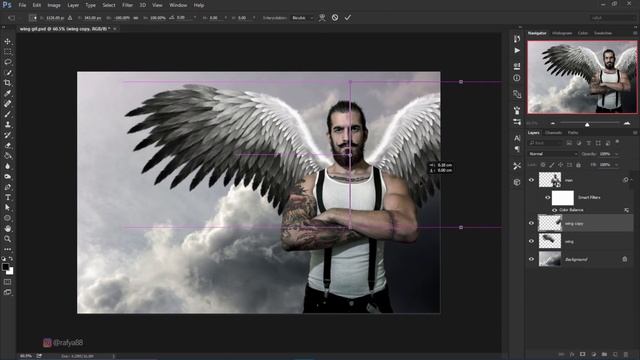
Task: Open the Actions panel play icon
Action: tap(517, 51)
